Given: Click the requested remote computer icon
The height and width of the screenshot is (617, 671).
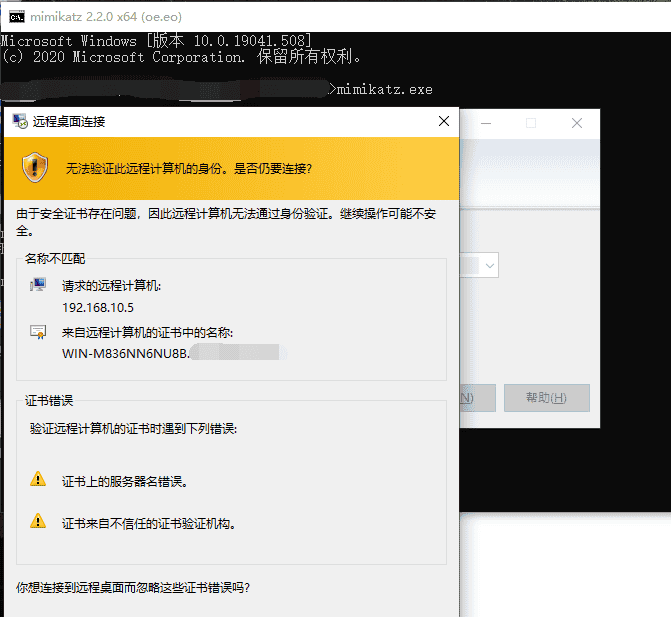Looking at the screenshot, I should (38, 285).
